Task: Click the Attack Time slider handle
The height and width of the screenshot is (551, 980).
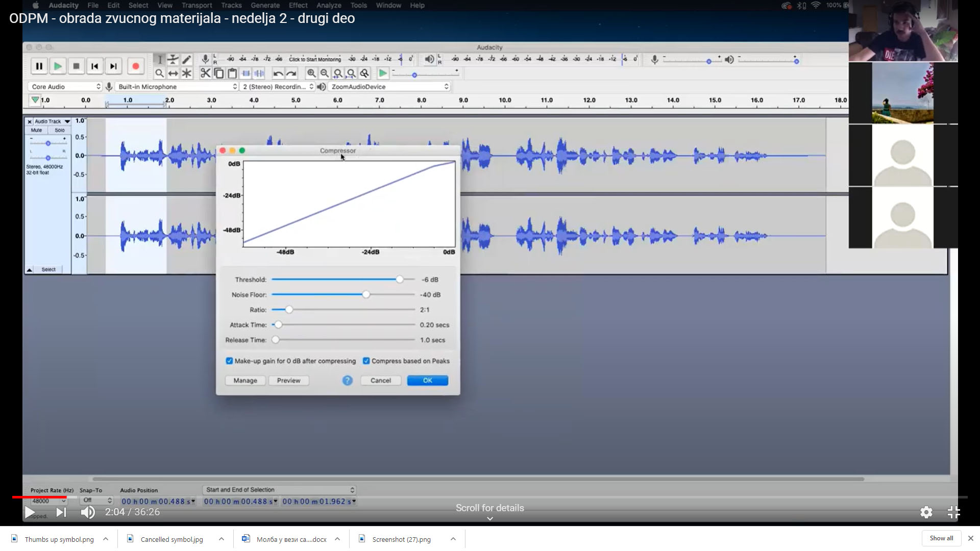Action: click(x=278, y=325)
